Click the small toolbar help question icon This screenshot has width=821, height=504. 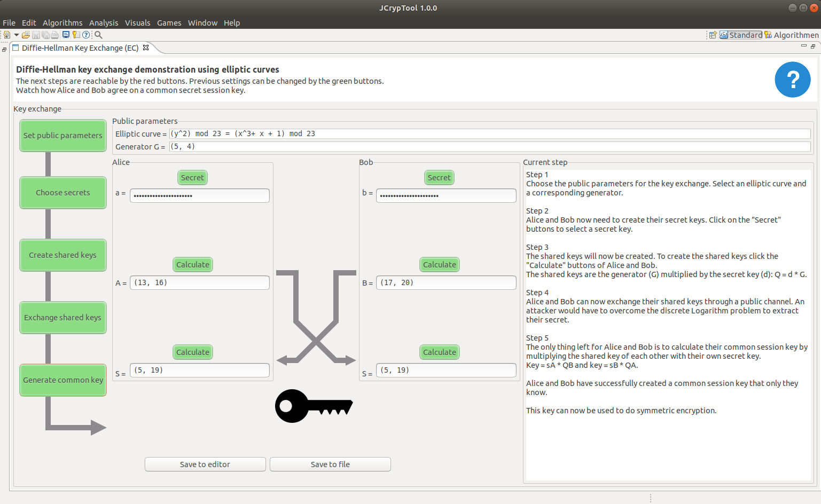coord(86,35)
